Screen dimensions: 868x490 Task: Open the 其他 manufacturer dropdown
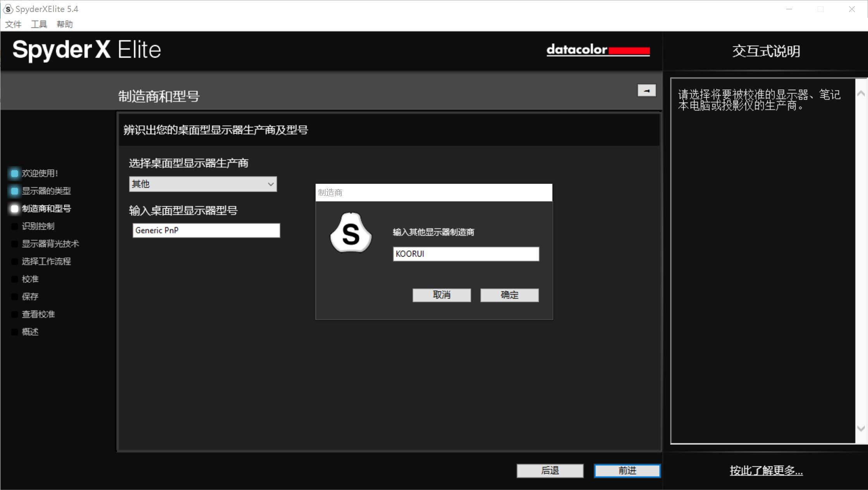coord(203,184)
